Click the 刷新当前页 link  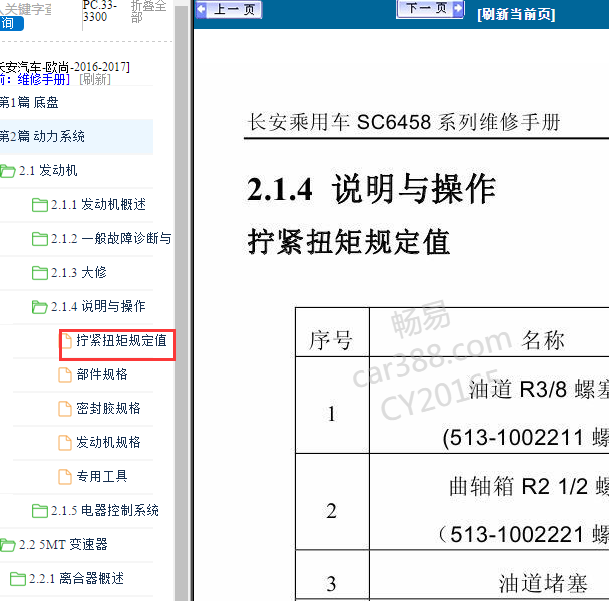pos(516,14)
